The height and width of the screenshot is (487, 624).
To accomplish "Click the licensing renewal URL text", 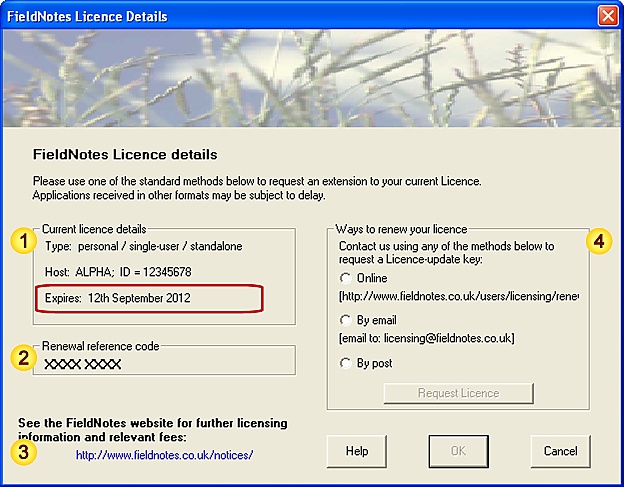I will pos(459,296).
